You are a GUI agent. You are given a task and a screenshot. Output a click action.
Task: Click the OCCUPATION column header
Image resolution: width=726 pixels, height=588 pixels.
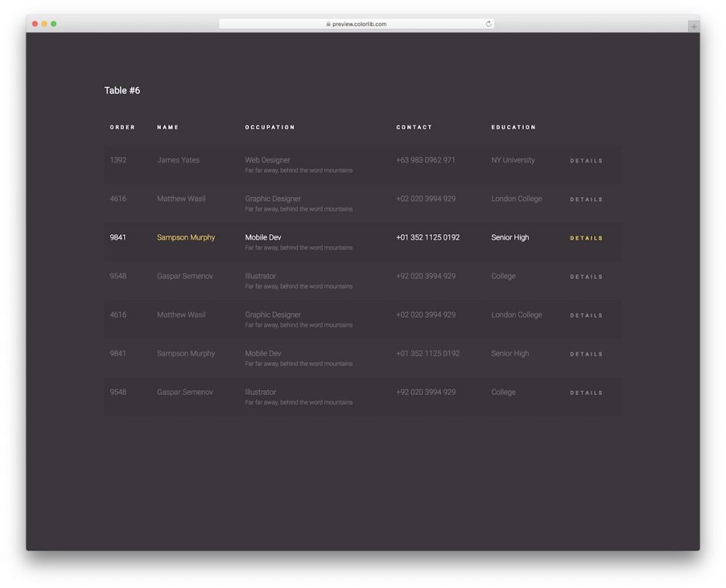[x=270, y=127]
